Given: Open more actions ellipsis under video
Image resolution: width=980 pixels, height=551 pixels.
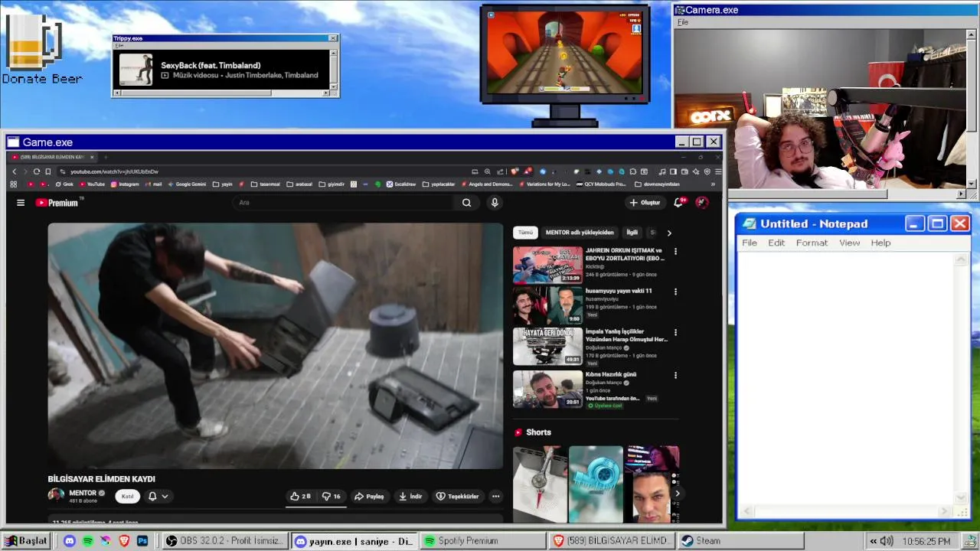Looking at the screenshot, I should (495, 497).
